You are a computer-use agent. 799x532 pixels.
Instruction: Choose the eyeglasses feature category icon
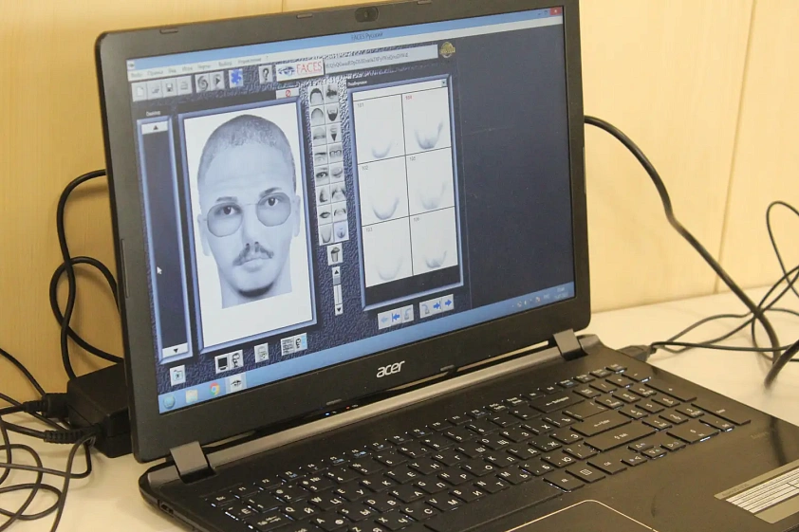click(x=335, y=154)
